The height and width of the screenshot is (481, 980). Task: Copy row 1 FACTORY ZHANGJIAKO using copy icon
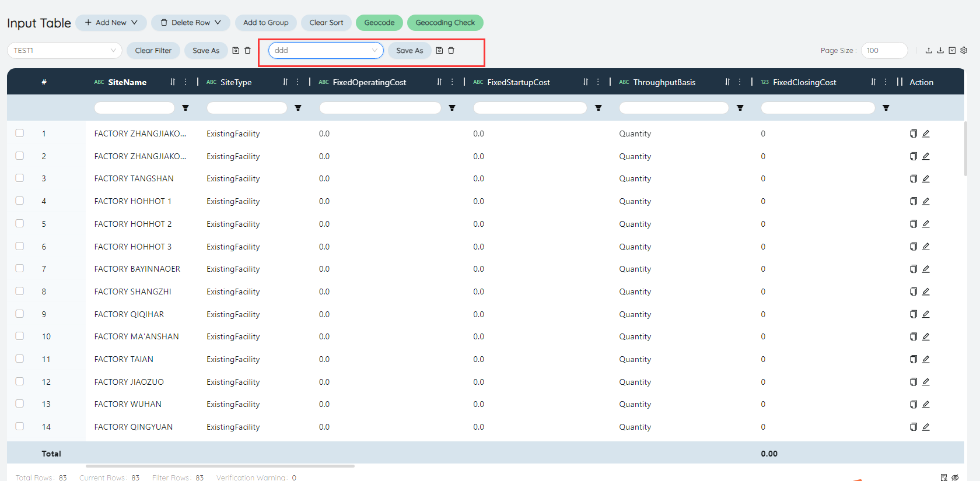[x=914, y=134]
